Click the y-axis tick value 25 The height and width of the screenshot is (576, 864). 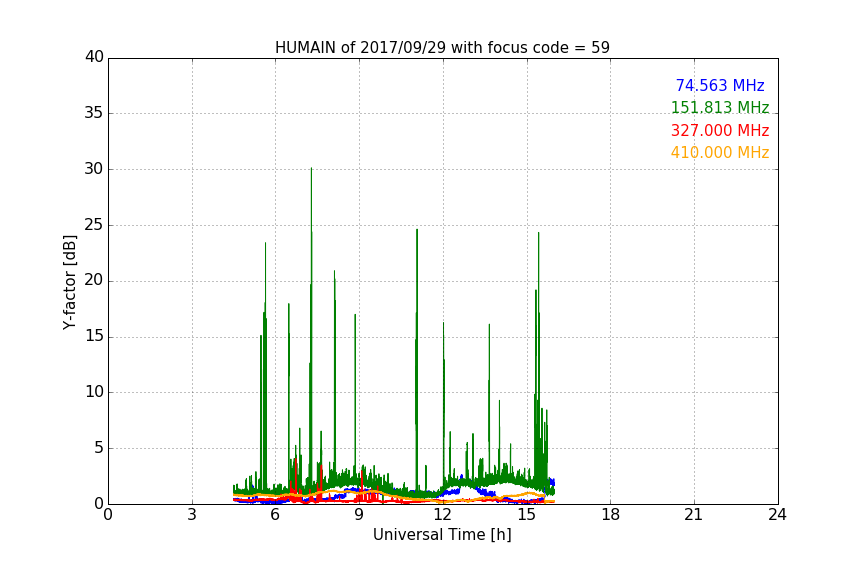click(x=94, y=225)
